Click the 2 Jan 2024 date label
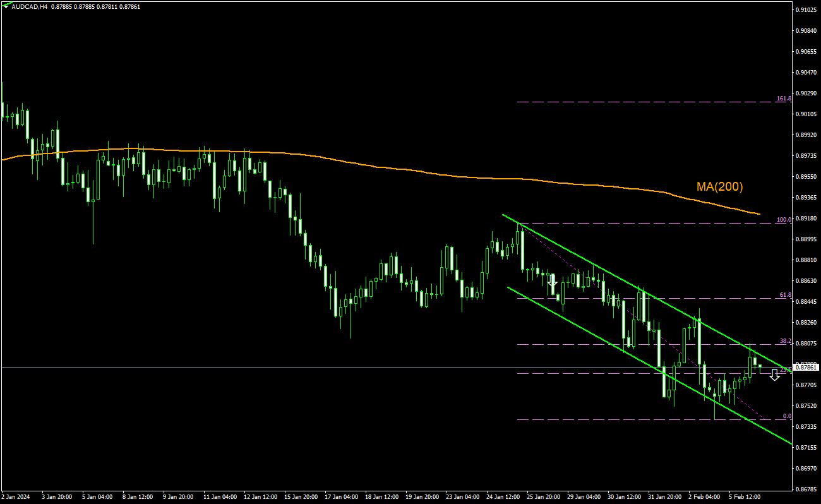Image resolution: width=821 pixels, height=504 pixels. 17,497
